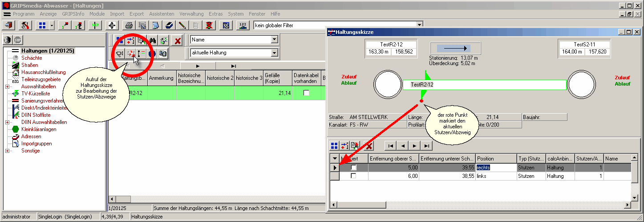The image size is (644, 222).
Task: Open the 'aktuelle Haltung' dropdown
Action: [x=274, y=53]
